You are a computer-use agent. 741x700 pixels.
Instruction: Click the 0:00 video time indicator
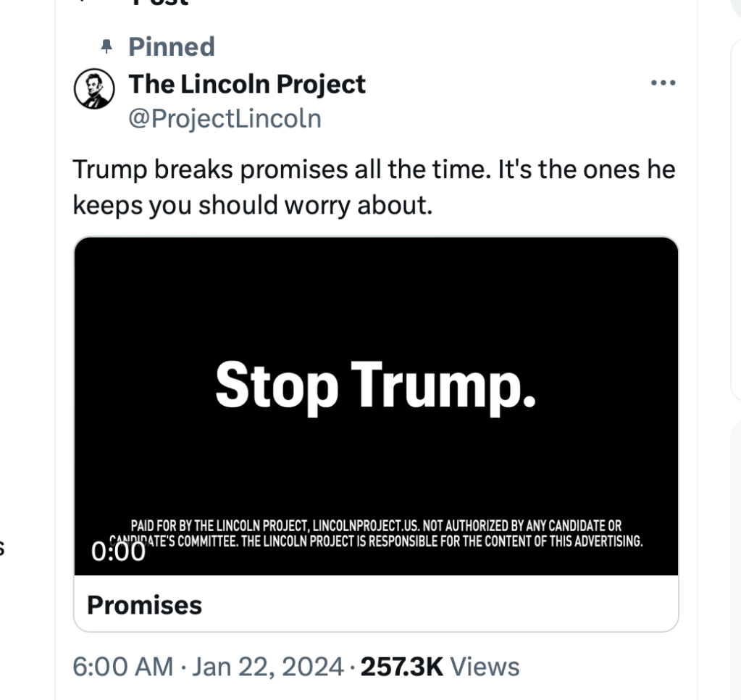point(119,552)
